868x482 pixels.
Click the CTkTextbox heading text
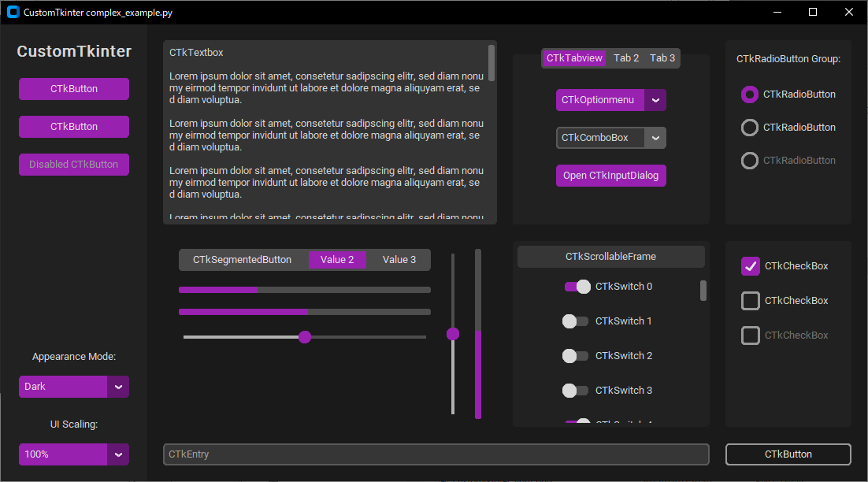[196, 53]
